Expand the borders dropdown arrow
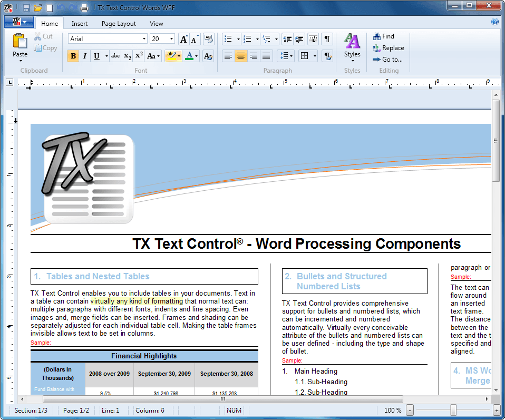Viewport: 505px width, 420px height. pyautogui.click(x=315, y=56)
